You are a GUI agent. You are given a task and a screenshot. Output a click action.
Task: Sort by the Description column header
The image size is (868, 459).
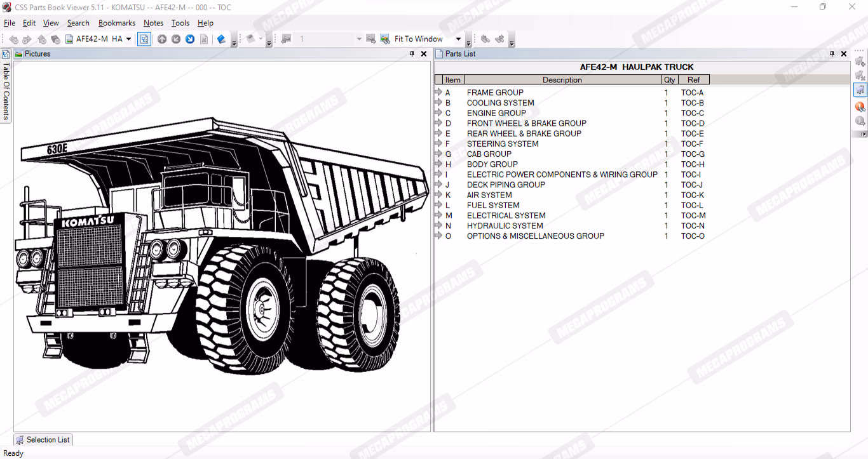[x=562, y=80]
